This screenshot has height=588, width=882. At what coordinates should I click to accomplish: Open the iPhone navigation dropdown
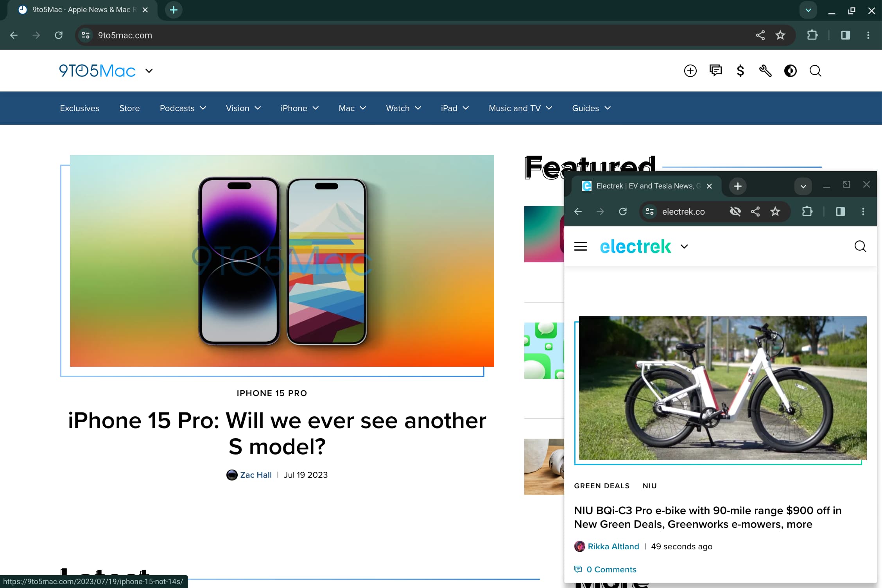[x=299, y=108]
